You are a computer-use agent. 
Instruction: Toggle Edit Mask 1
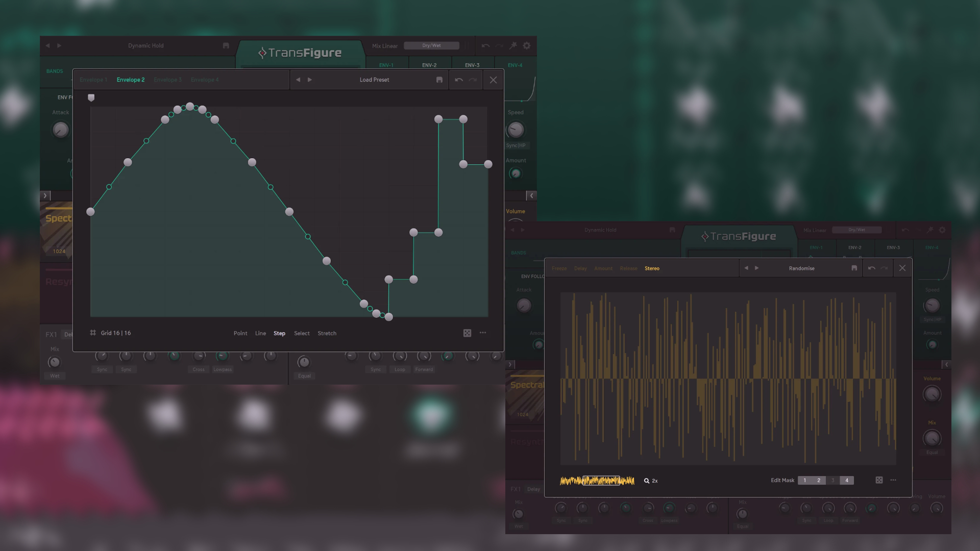coord(805,480)
